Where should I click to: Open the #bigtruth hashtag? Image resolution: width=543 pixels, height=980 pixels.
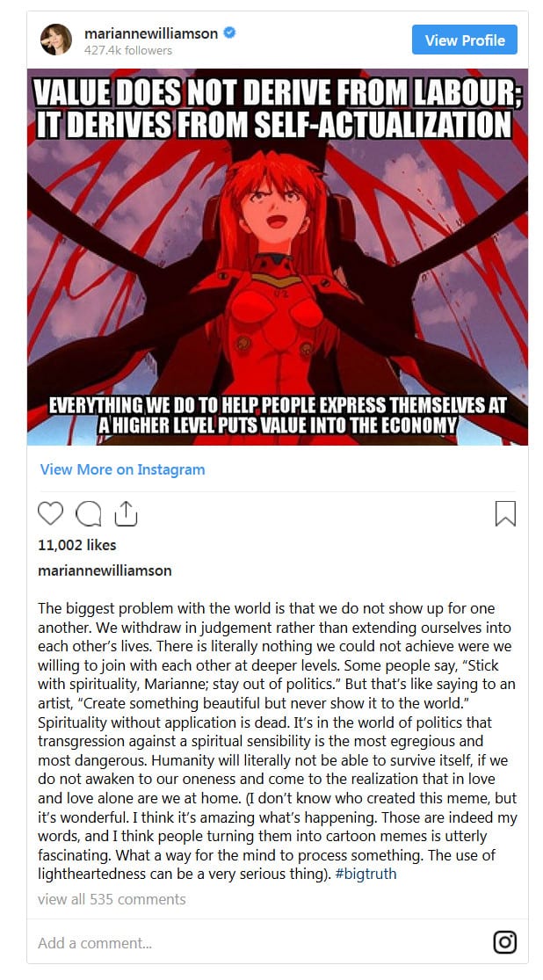coord(366,873)
